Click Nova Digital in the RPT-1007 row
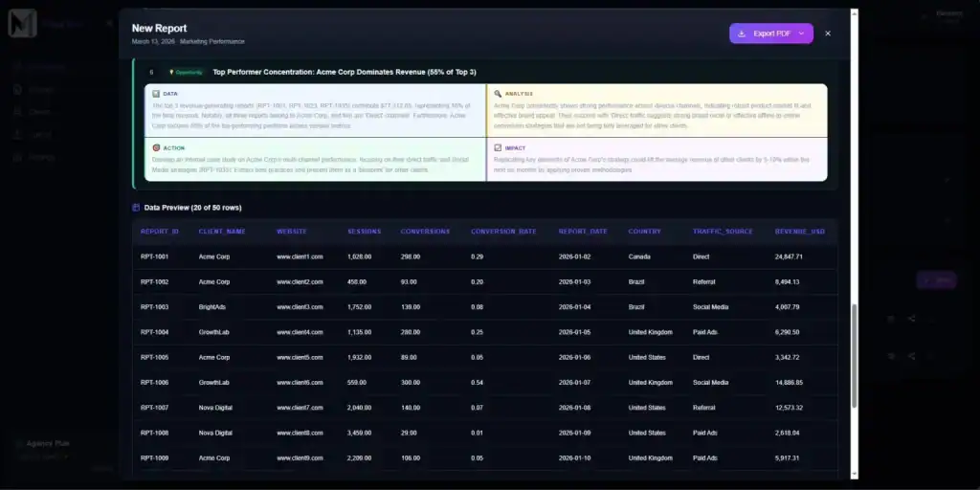This screenshot has width=980, height=490. 215,408
